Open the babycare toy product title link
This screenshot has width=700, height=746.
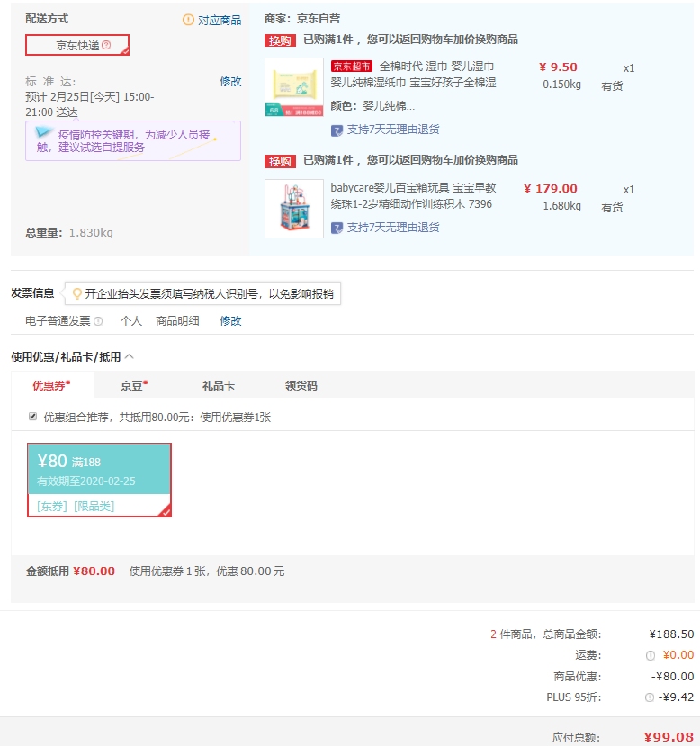coord(413,196)
